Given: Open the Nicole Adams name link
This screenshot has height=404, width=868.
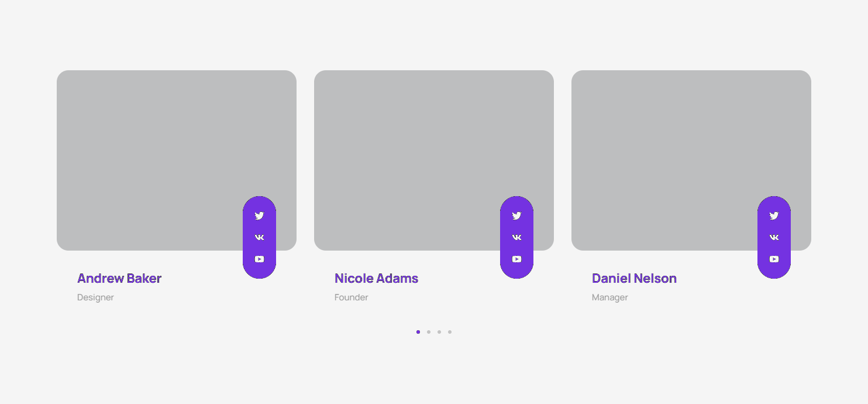Looking at the screenshot, I should (x=376, y=279).
